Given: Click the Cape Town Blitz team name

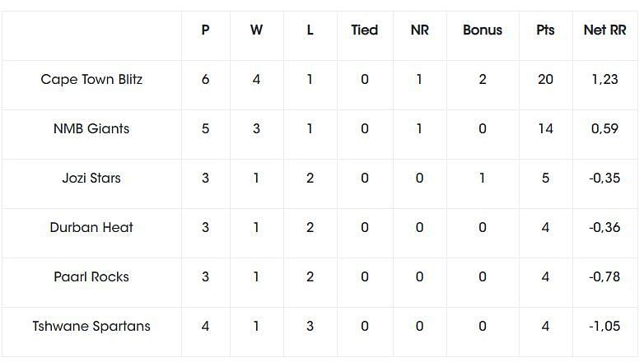Looking at the screenshot, I should click(x=91, y=80).
